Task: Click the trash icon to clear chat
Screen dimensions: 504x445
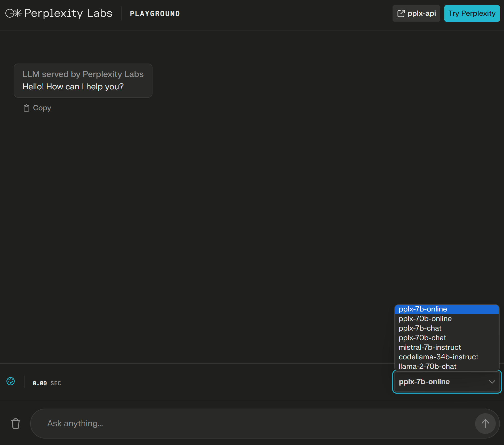Action: 16,424
